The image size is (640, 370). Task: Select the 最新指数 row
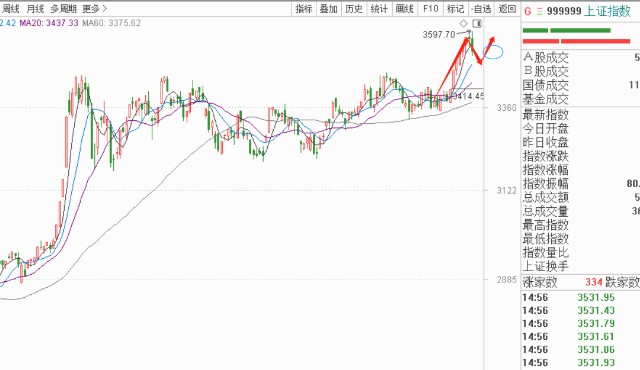(581, 115)
